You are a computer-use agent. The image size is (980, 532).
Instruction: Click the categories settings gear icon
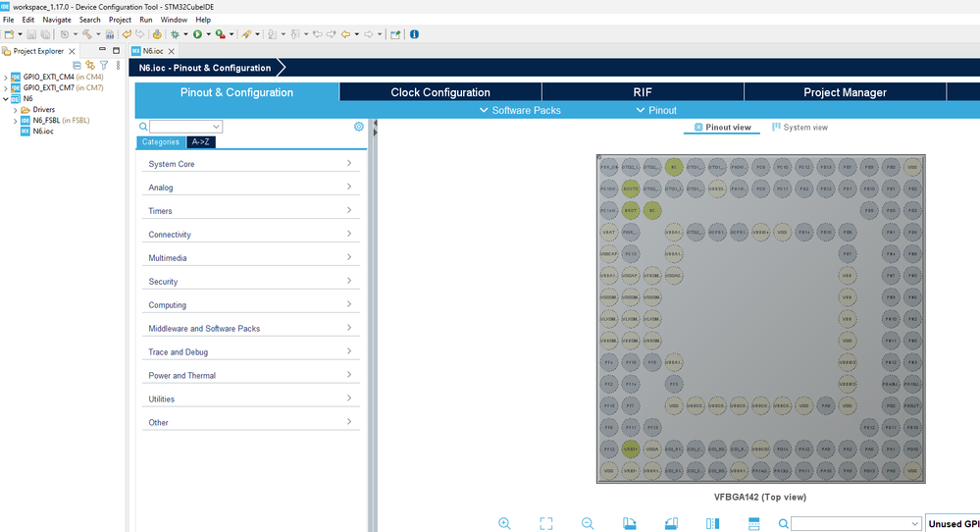click(x=359, y=127)
